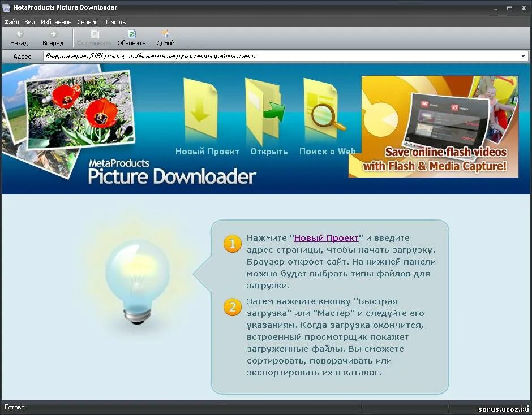
Task: Go to the Домой home page icon
Action: tap(166, 34)
